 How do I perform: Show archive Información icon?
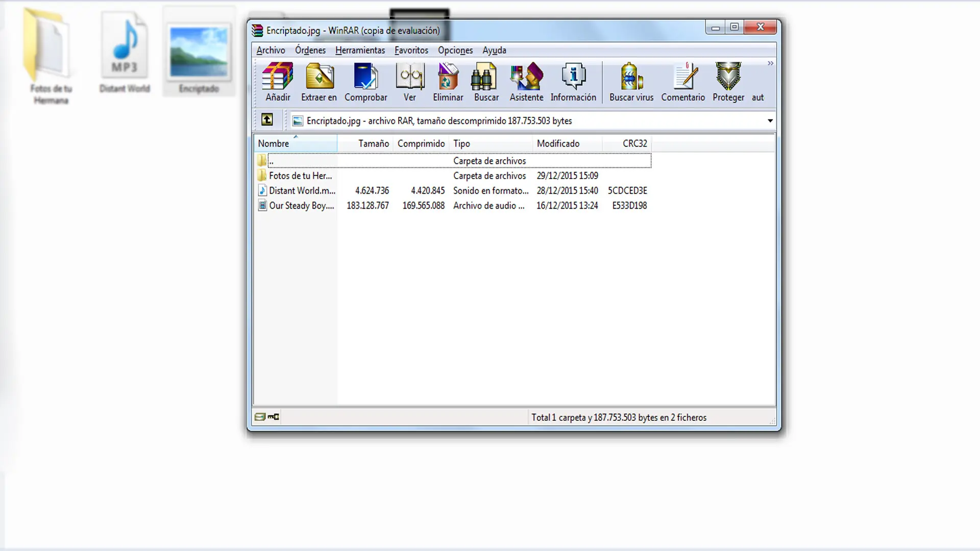pos(574,77)
